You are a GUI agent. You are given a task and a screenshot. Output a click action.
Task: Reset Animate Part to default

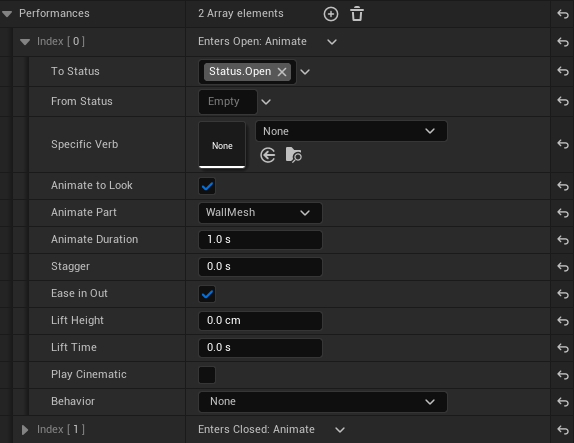pos(563,213)
